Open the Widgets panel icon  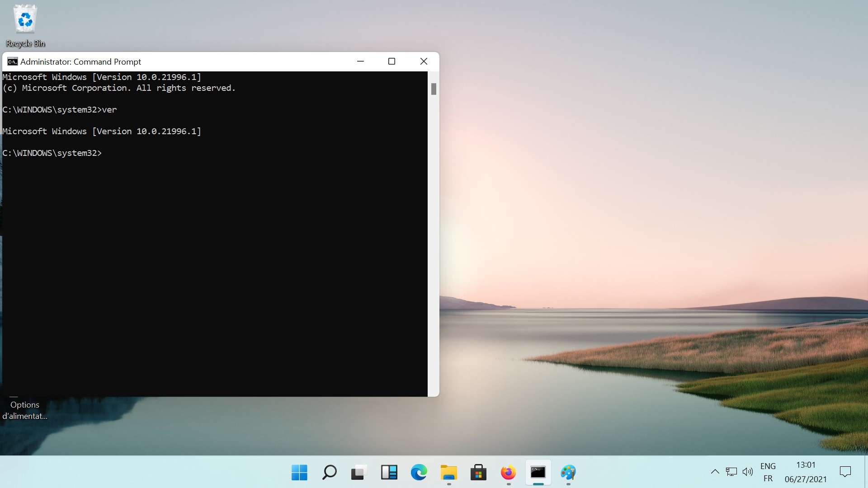[389, 473]
